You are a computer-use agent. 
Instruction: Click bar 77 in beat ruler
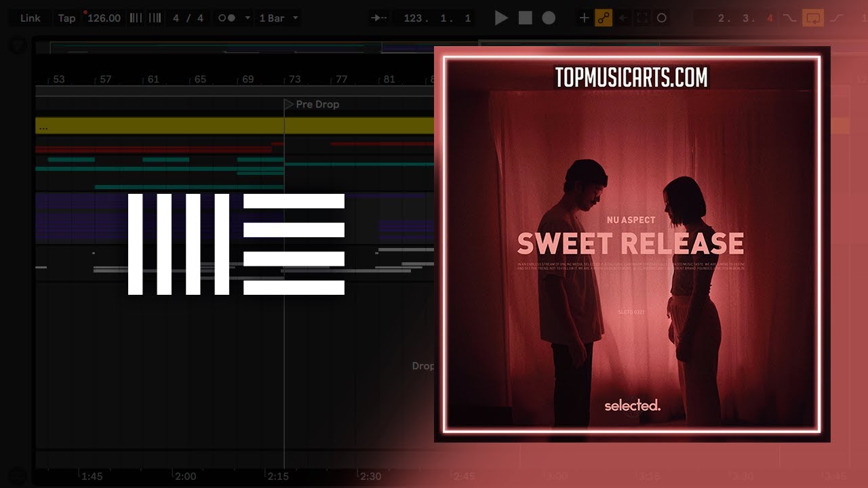point(341,79)
